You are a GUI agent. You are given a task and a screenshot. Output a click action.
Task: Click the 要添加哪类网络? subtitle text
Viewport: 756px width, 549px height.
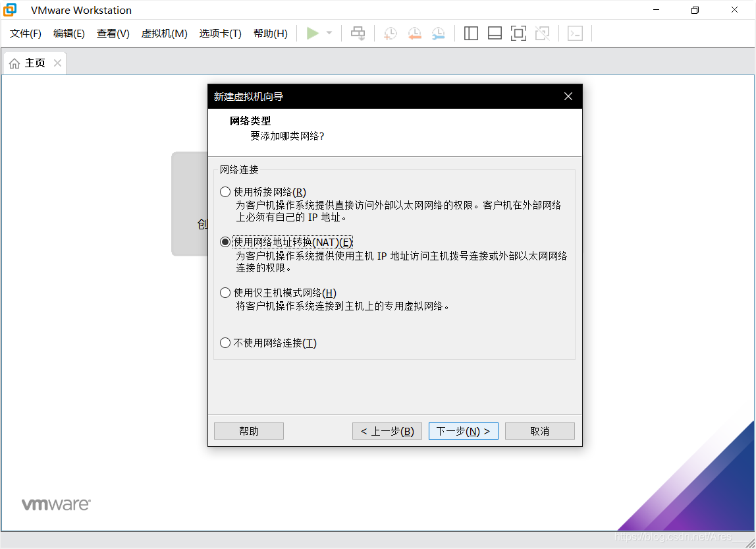click(x=287, y=136)
